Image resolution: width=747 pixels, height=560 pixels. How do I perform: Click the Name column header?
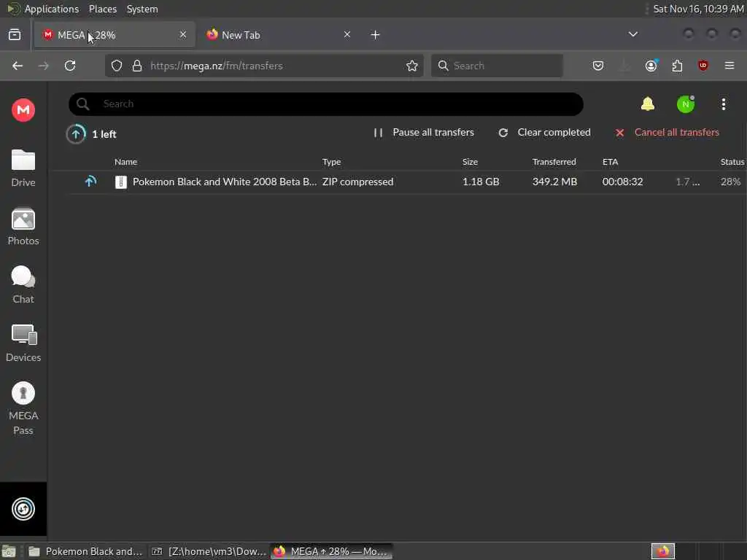coord(125,162)
